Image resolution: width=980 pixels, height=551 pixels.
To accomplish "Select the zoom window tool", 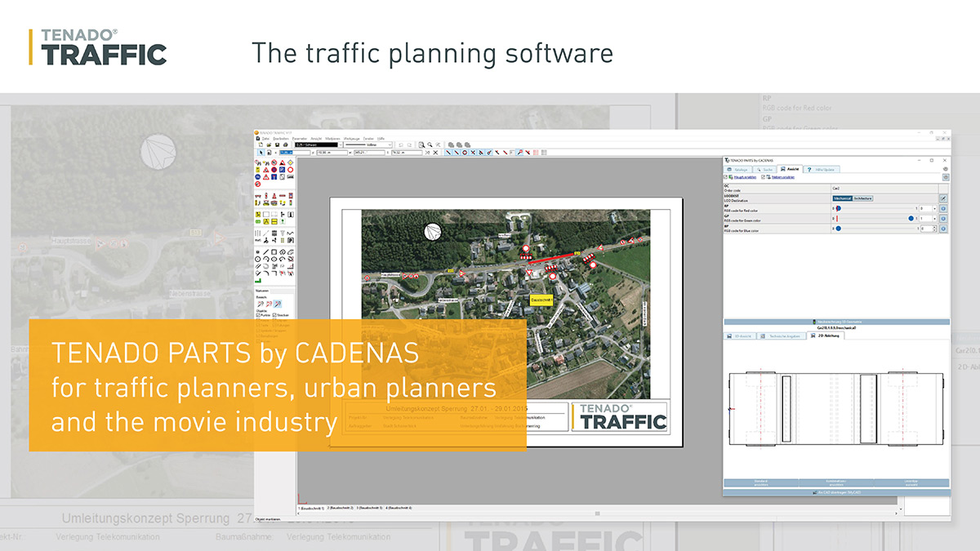I will 421,144.
